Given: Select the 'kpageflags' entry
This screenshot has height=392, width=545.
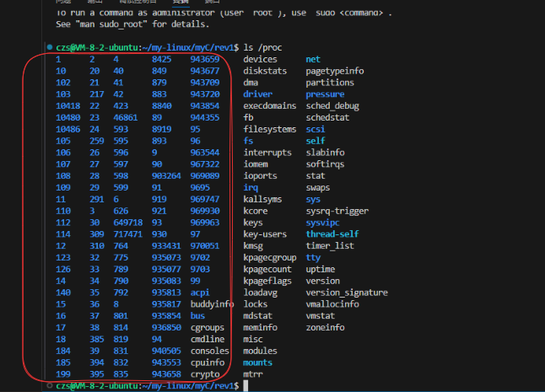Looking at the screenshot, I should (267, 281).
